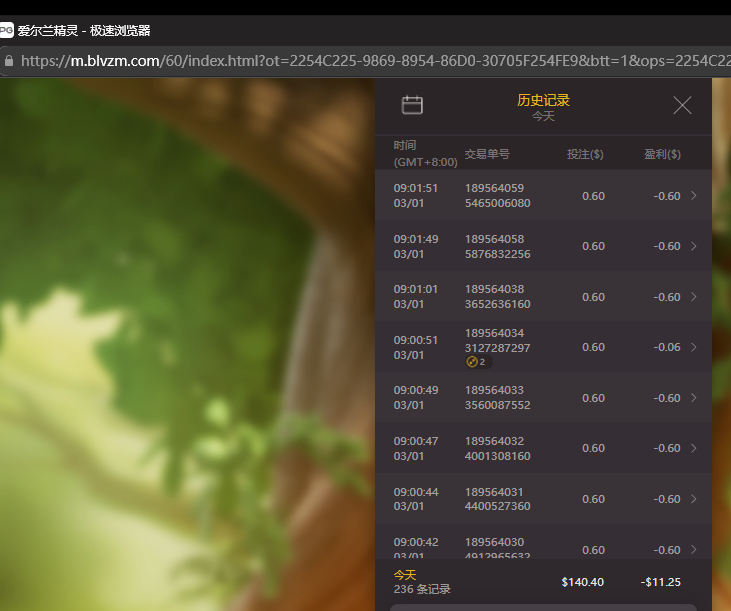Open chevron for the 09:00:51 record
Viewport: 731px width, 611px height.
pos(694,347)
